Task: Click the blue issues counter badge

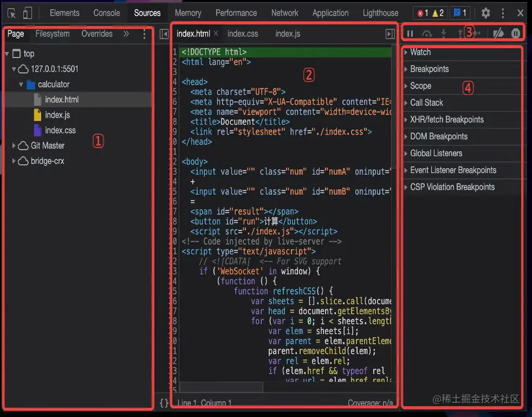Action: coord(460,13)
